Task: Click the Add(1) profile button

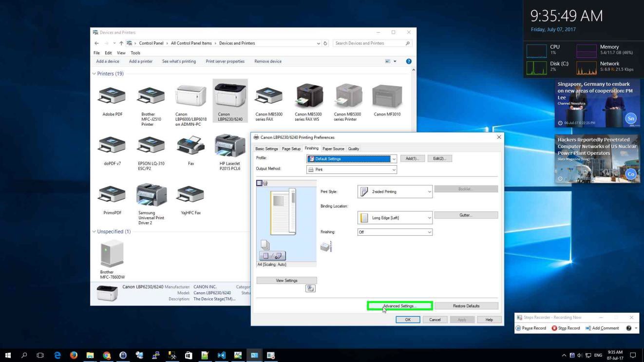Action: [412, 159]
